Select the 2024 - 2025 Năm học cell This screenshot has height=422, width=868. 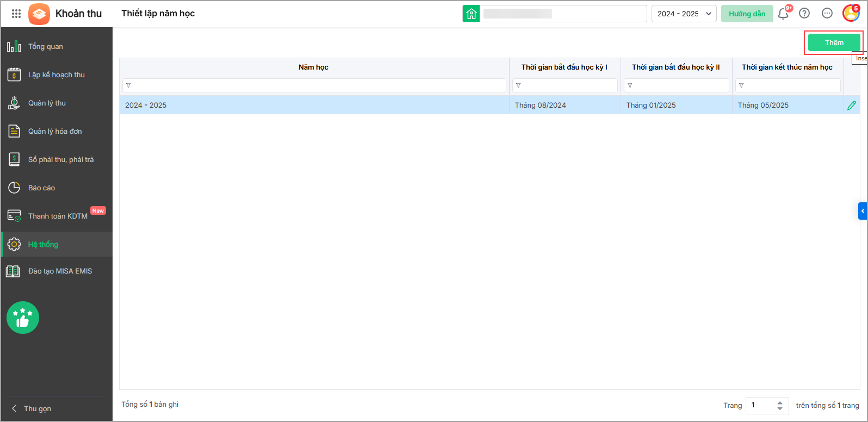314,105
